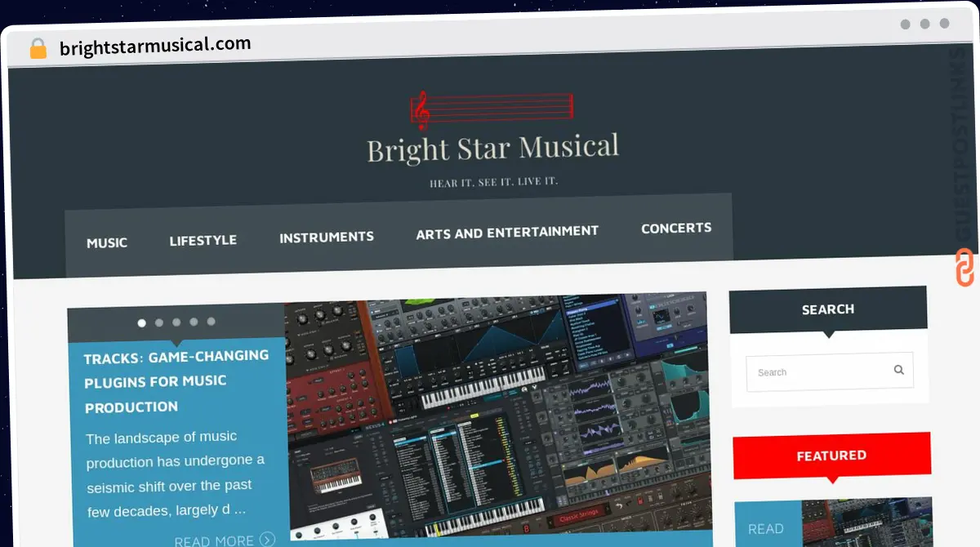The height and width of the screenshot is (547, 980).
Task: Select INSTRUMENTS in the navigation bar
Action: [x=327, y=237]
